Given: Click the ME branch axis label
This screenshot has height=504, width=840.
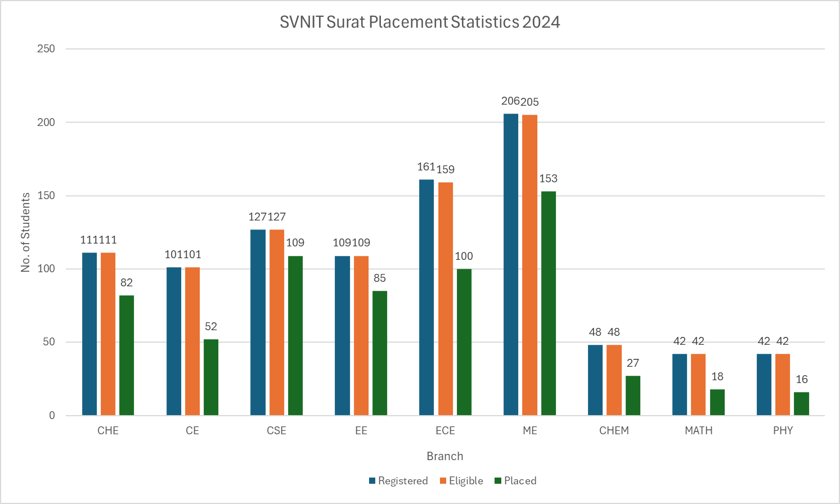Looking at the screenshot, I should pos(530,430).
